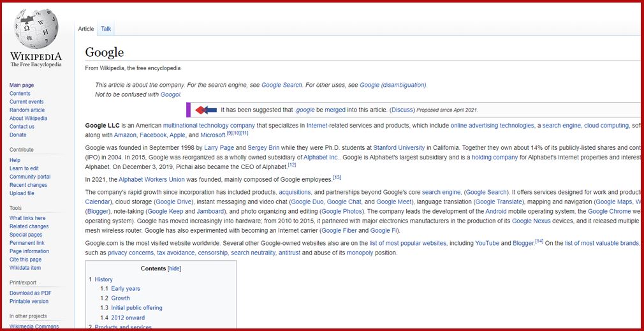Click the privacy concerns link
Viewport: 644px width, 331px height.
pos(131,253)
